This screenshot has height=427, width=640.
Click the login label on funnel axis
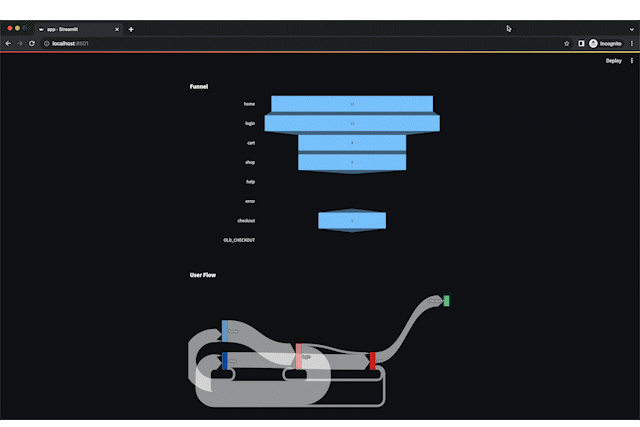click(x=250, y=123)
